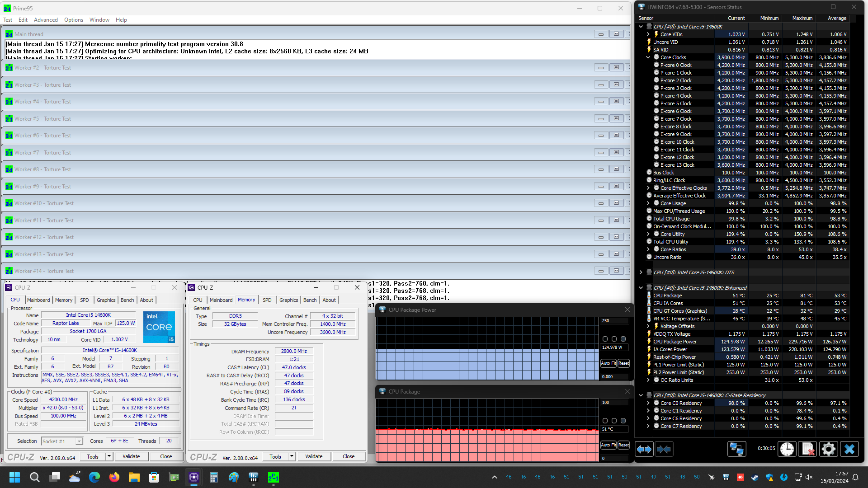Screen dimensions: 868x488
Task: Click Reset in the CPU Package temperature graph
Action: [623, 445]
